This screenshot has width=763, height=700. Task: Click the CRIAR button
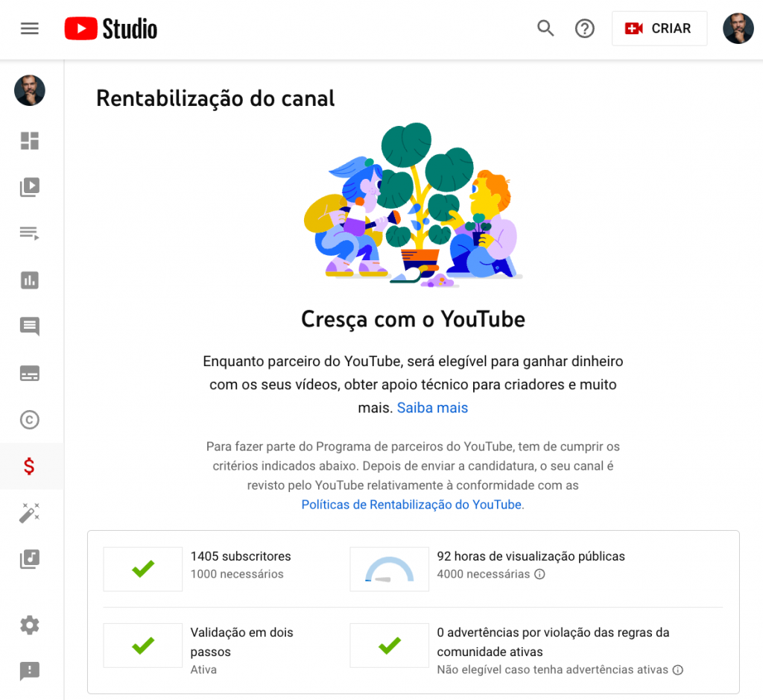point(659,29)
